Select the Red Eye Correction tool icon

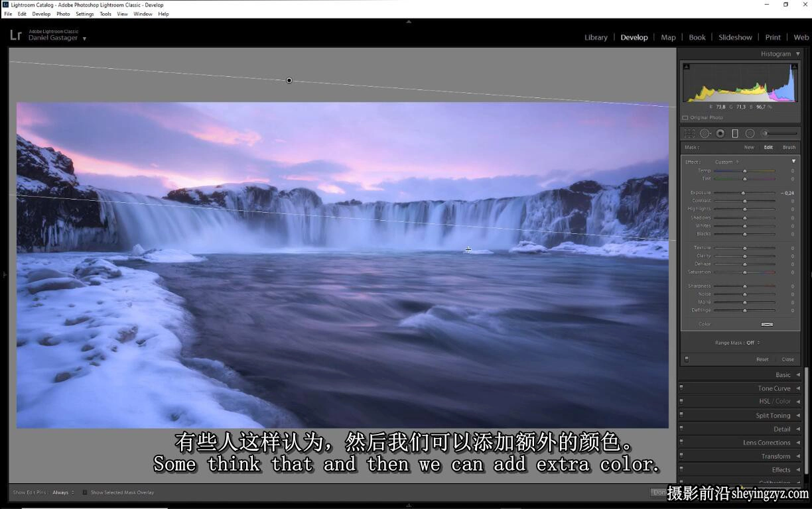pos(720,133)
